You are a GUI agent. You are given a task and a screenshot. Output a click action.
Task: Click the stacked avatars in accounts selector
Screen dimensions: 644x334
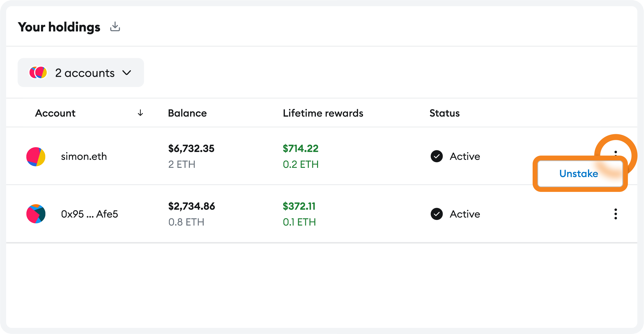click(x=38, y=72)
